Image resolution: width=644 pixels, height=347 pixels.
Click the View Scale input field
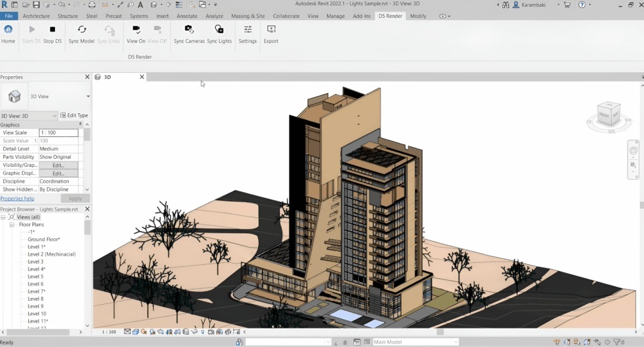(x=58, y=133)
